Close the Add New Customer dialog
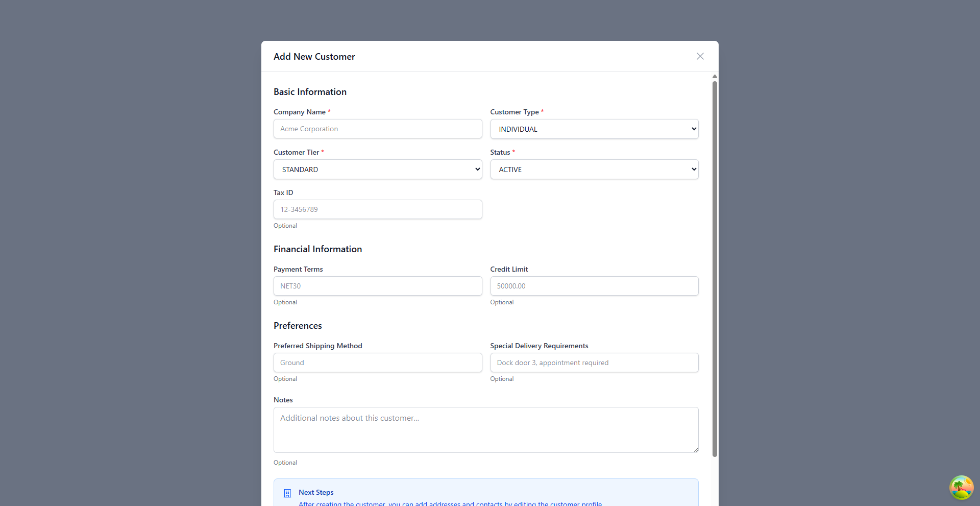980x506 pixels. coord(700,56)
